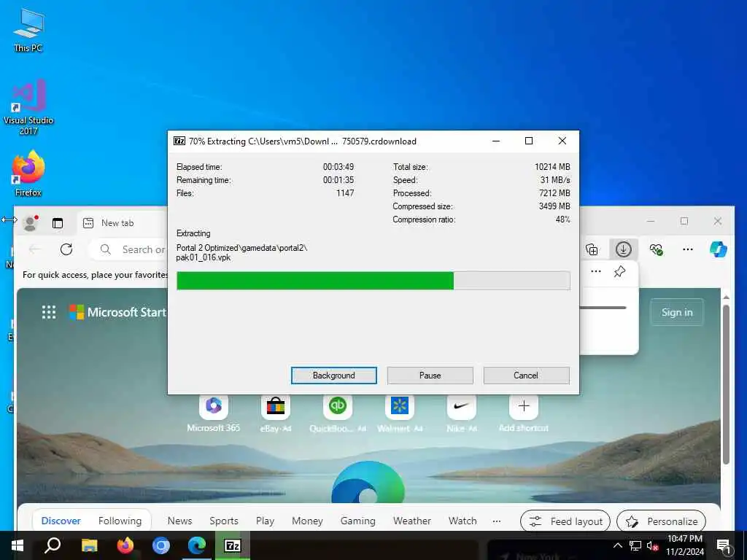
Task: Click the Microsoft Start apps grid icon
Action: (49, 312)
